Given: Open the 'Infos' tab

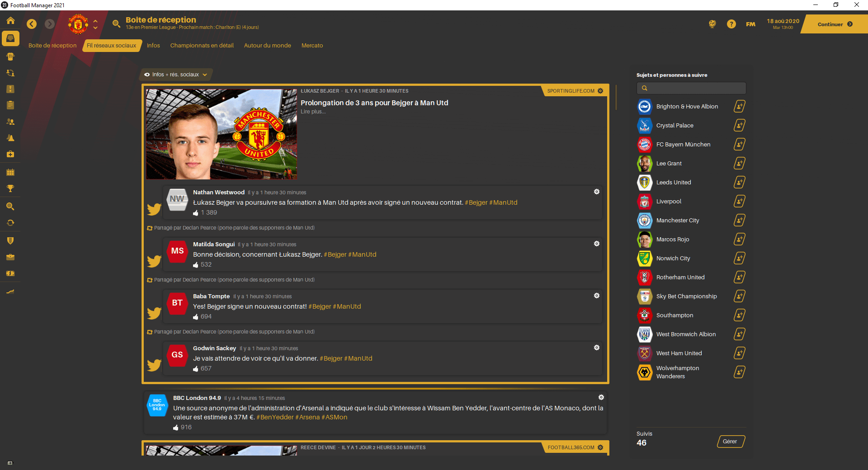Looking at the screenshot, I should click(x=153, y=46).
